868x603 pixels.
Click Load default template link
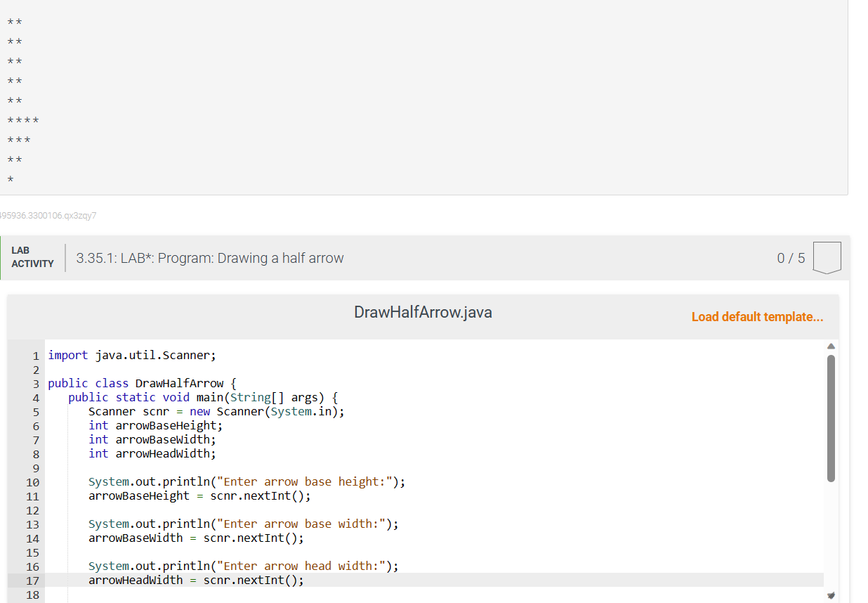tap(757, 317)
